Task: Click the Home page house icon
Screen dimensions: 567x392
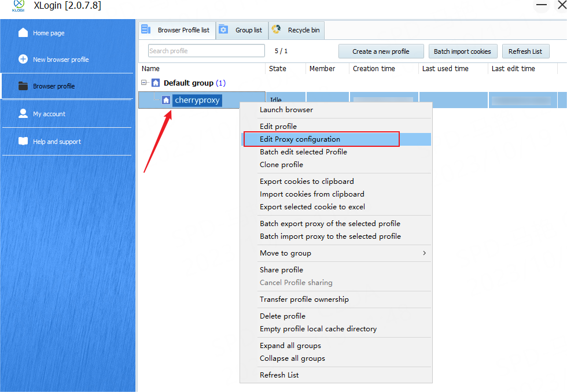Action: (x=23, y=32)
